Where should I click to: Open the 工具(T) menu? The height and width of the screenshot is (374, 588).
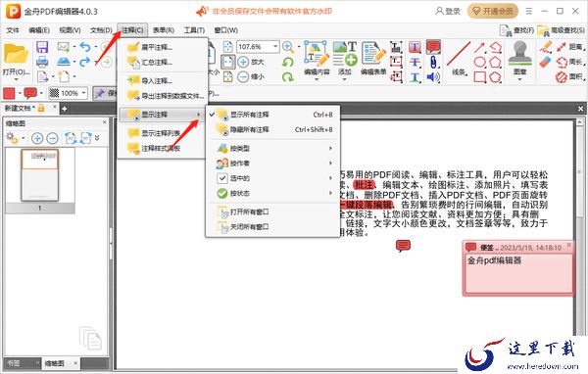click(194, 30)
